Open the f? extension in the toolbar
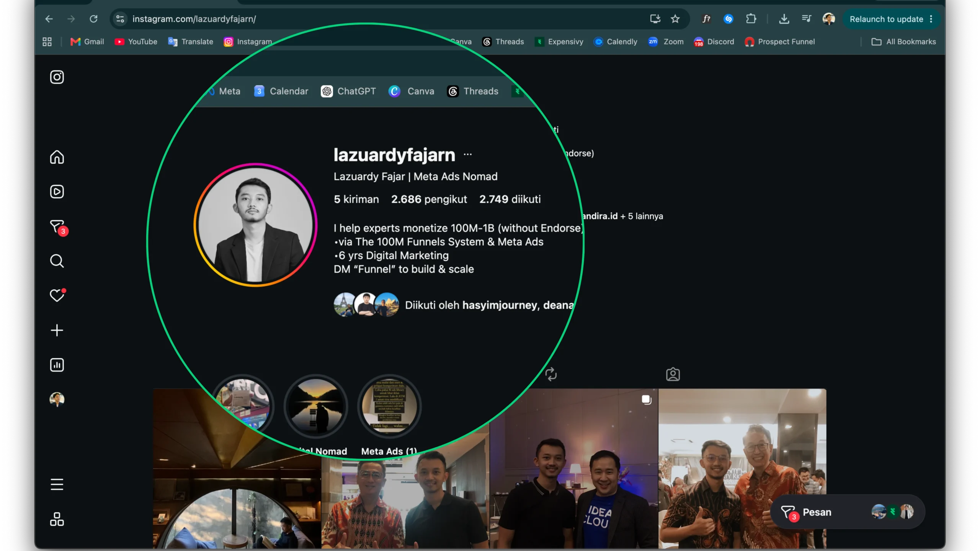Screen dimensions: 980x551 coord(706,19)
